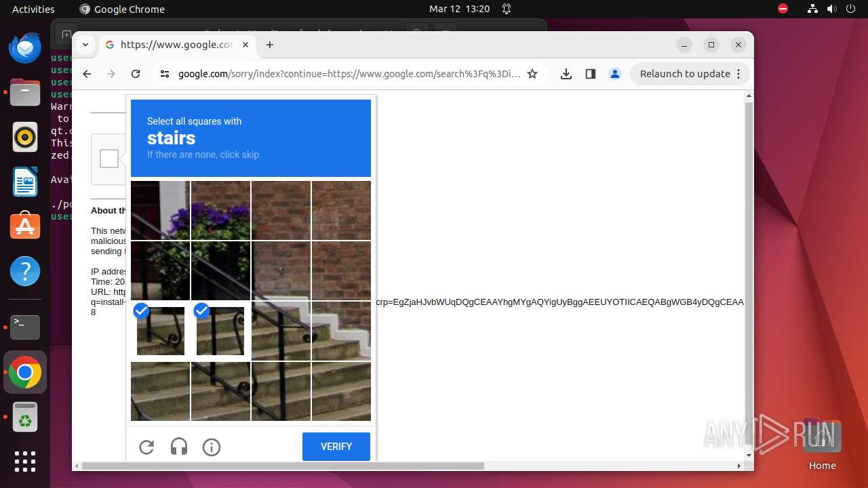Select the bottom-left stairs tile
Screen dimensions: 868x488
161,392
